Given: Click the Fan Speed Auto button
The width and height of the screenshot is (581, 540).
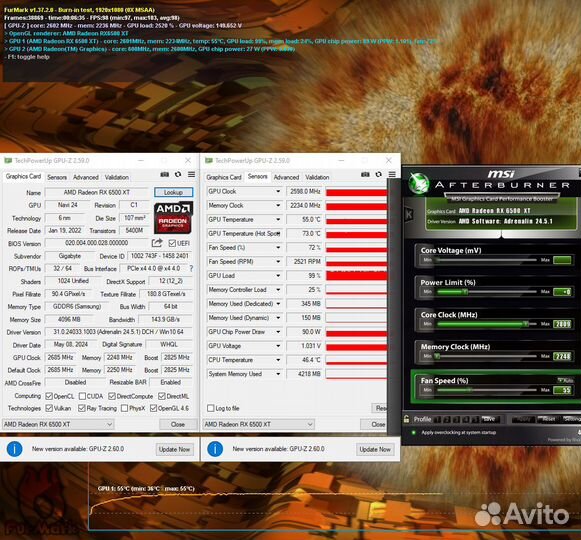Looking at the screenshot, I should pos(566,380).
